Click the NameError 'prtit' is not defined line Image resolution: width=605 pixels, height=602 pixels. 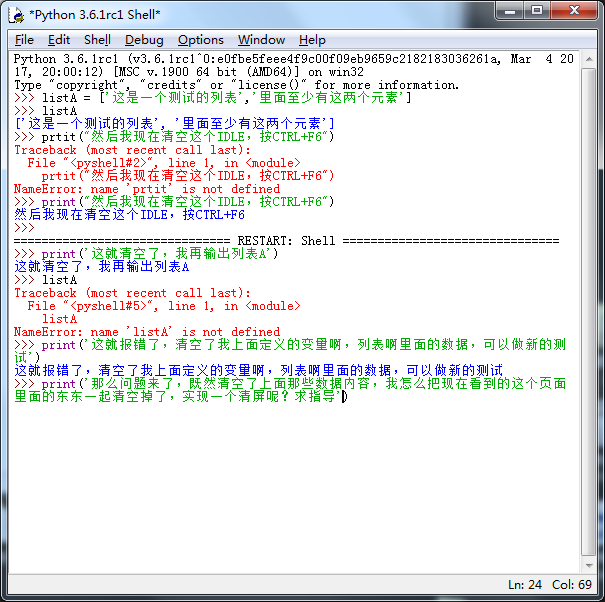pos(146,189)
